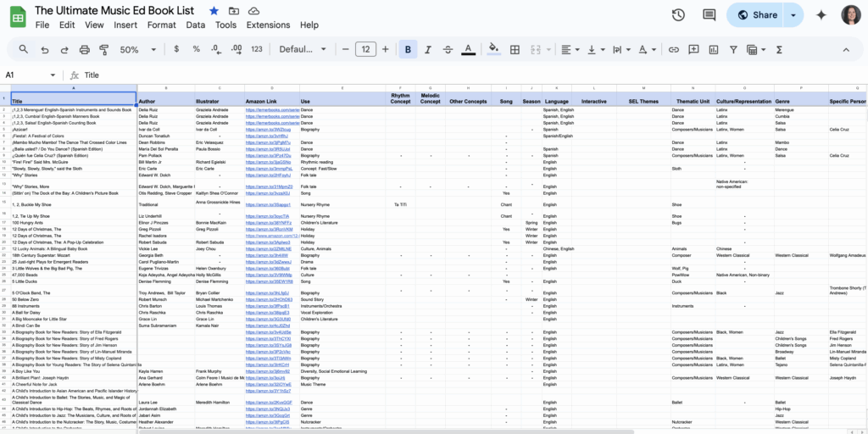This screenshot has height=434, width=868.
Task: Open the text wrapping dropdown
Action: click(x=621, y=49)
